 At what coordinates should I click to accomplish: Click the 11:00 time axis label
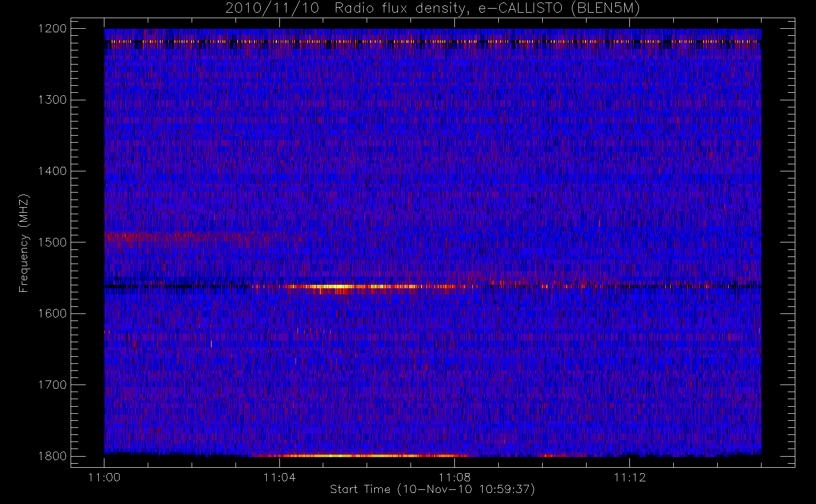(x=104, y=477)
